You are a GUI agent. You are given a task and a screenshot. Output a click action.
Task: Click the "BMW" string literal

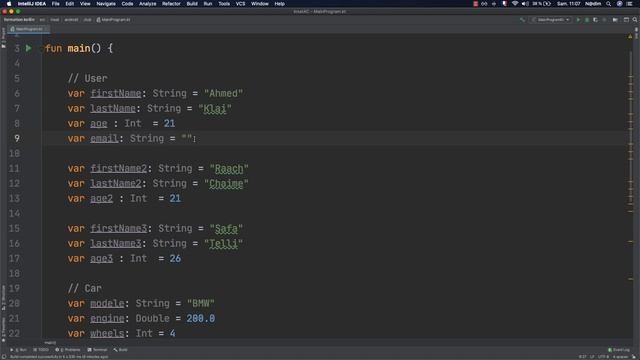pyautogui.click(x=201, y=303)
